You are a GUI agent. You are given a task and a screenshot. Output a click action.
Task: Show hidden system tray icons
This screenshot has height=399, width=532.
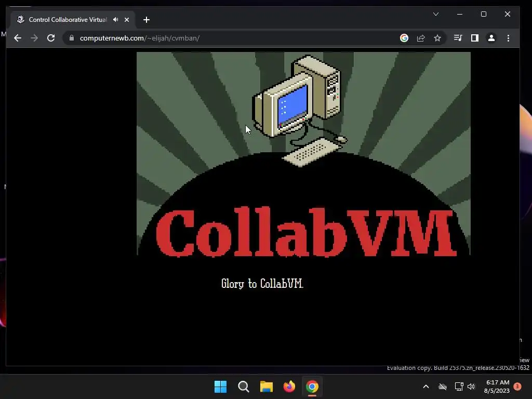pos(426,387)
